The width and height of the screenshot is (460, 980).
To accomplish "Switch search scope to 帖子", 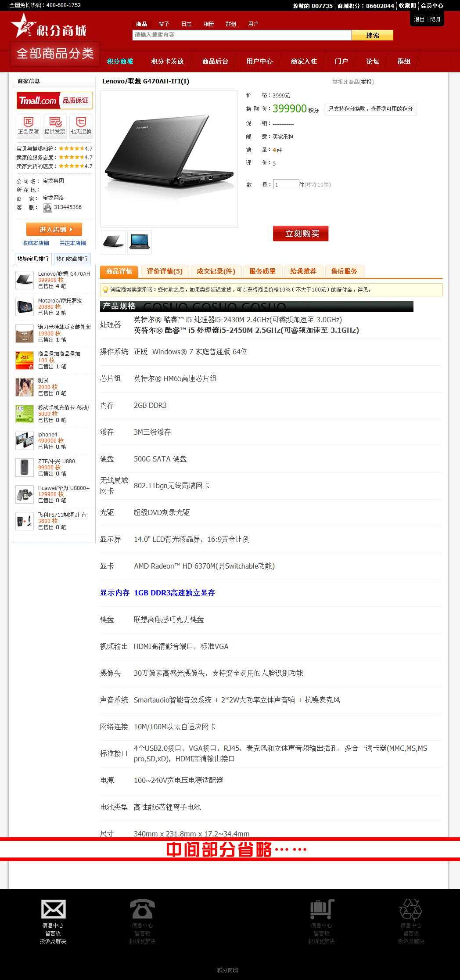I will [164, 24].
